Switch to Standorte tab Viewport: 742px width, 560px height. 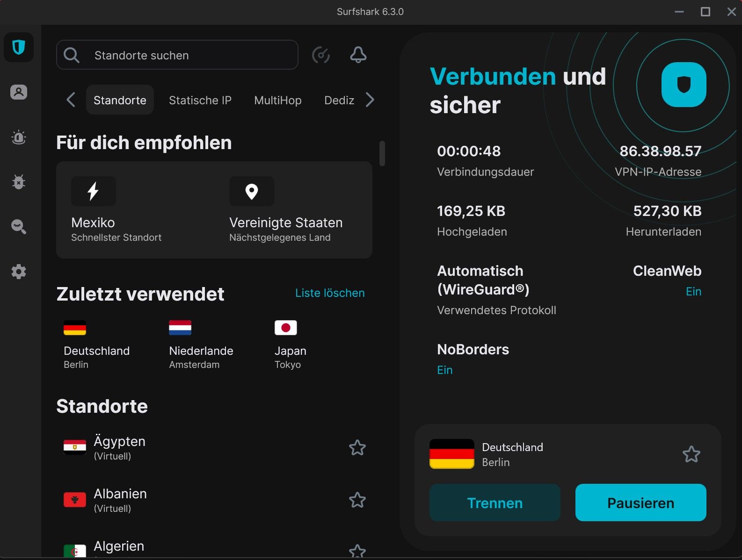(120, 100)
